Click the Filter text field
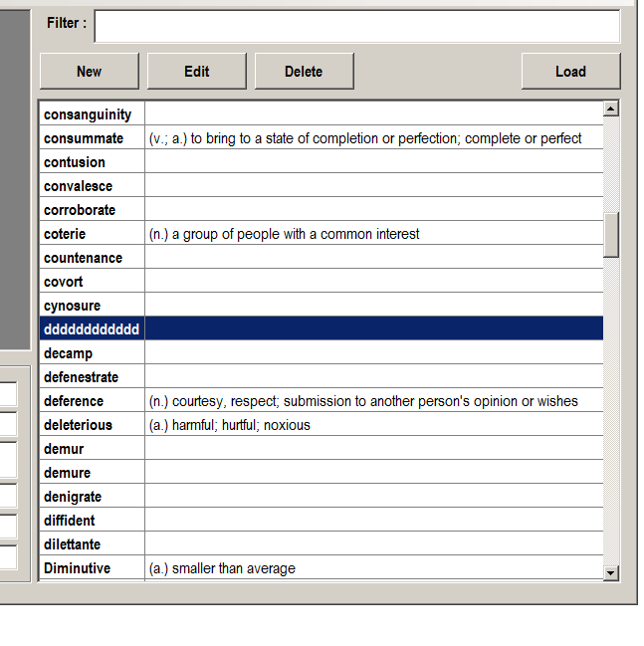This screenshot has width=644, height=646. (356, 26)
